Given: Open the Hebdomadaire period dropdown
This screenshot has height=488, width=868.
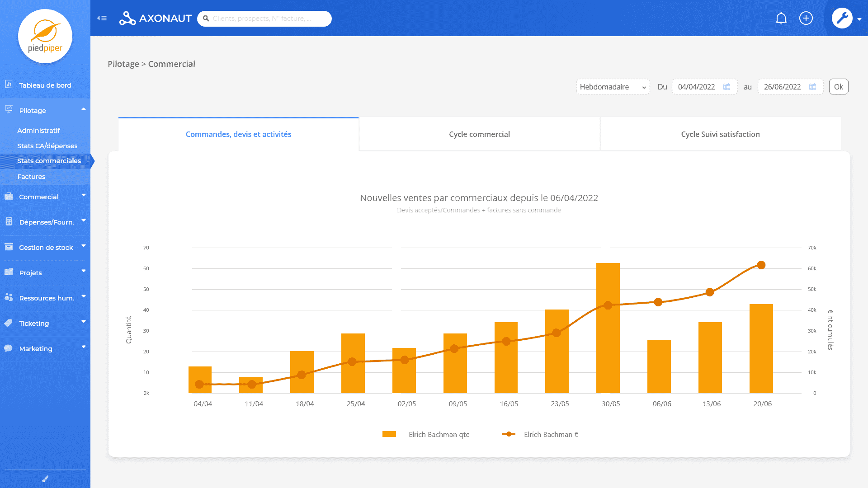Looking at the screenshot, I should coord(613,87).
